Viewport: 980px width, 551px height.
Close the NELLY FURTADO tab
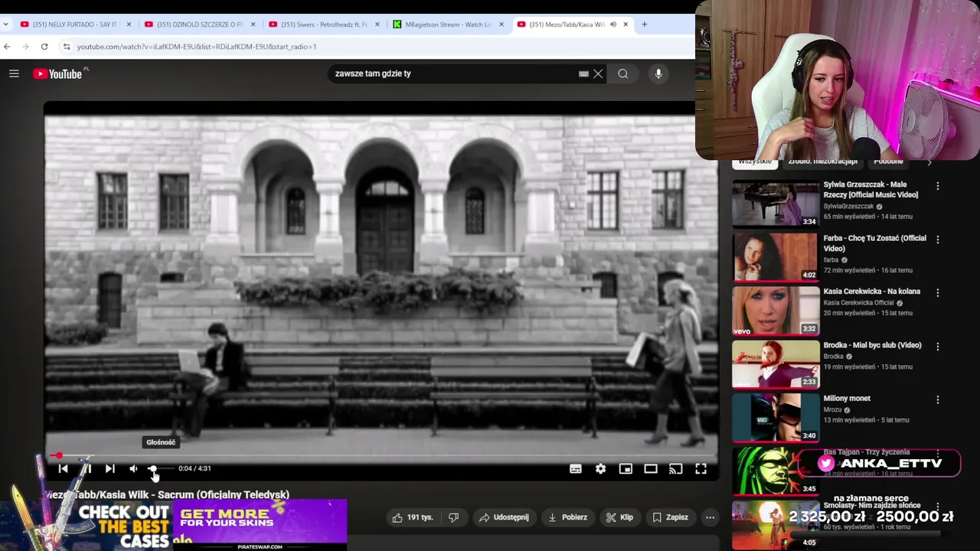pos(129,24)
